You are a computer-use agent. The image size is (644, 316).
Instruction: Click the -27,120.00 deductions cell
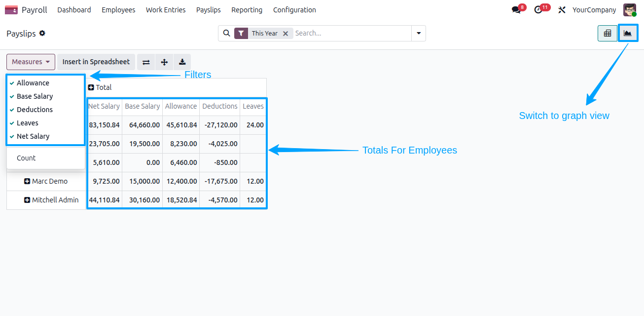tap(220, 125)
